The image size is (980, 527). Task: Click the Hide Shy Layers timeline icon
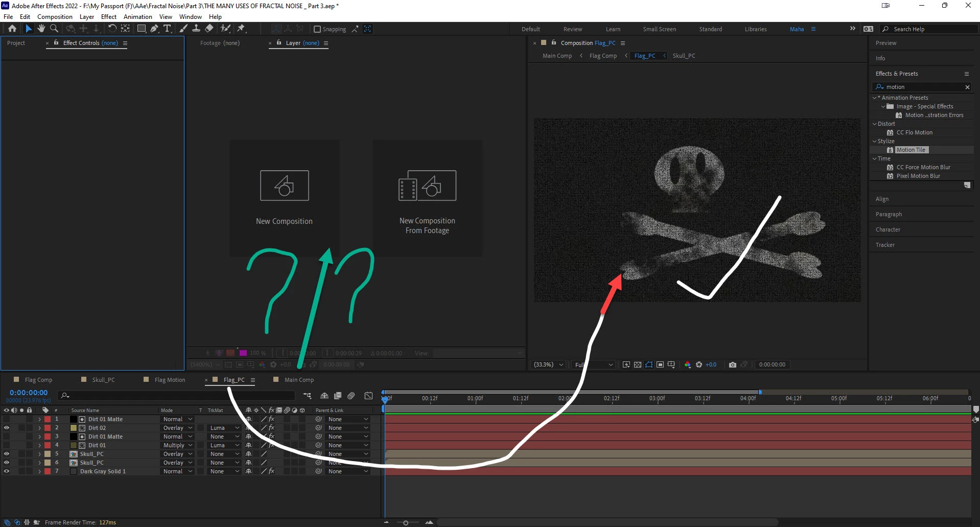(x=324, y=396)
